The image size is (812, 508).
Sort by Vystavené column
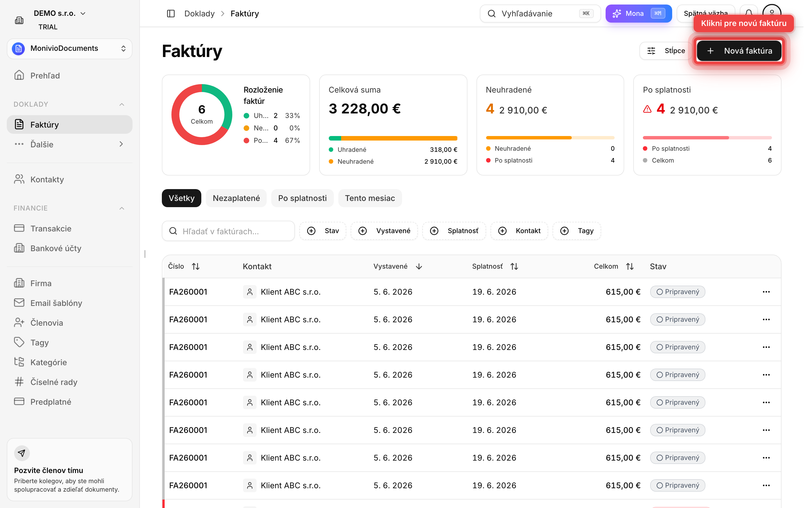tap(398, 266)
